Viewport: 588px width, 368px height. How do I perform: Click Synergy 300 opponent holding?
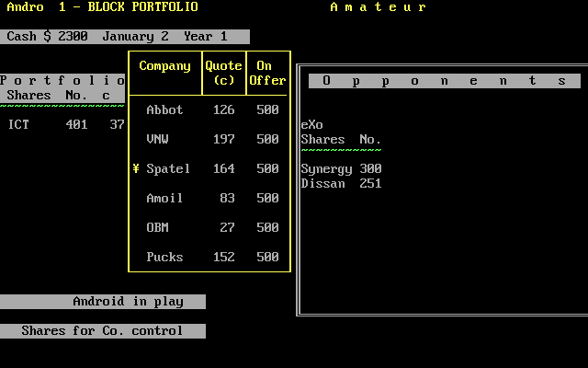click(341, 169)
